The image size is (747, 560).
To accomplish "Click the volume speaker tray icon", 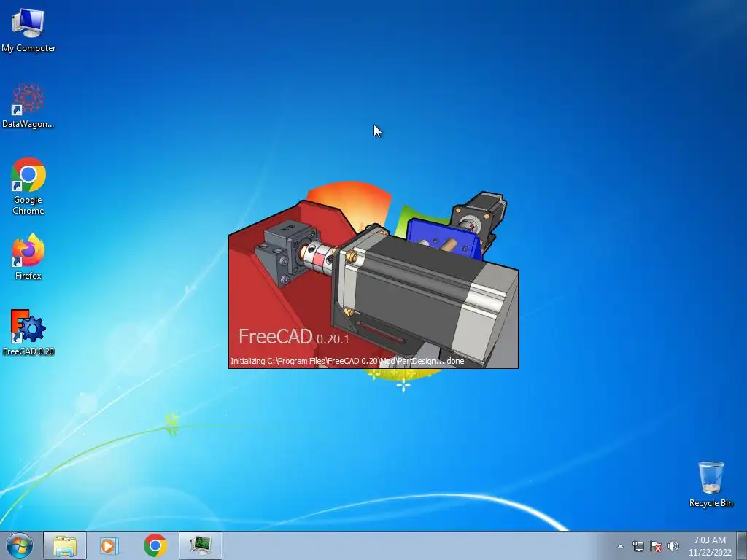I will pyautogui.click(x=673, y=546).
